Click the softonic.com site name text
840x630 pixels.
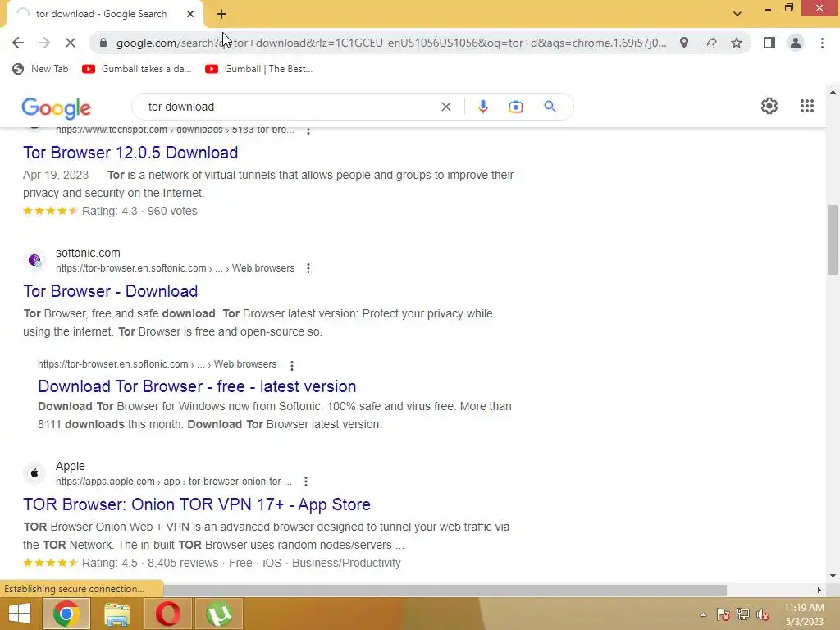pos(88,253)
